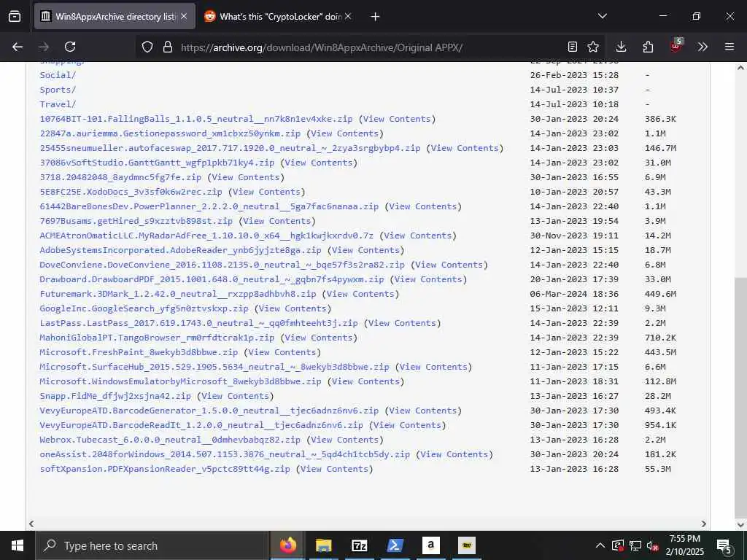Click horizontal scrollbar right arrow
This screenshot has height=560, width=747.
point(703,524)
